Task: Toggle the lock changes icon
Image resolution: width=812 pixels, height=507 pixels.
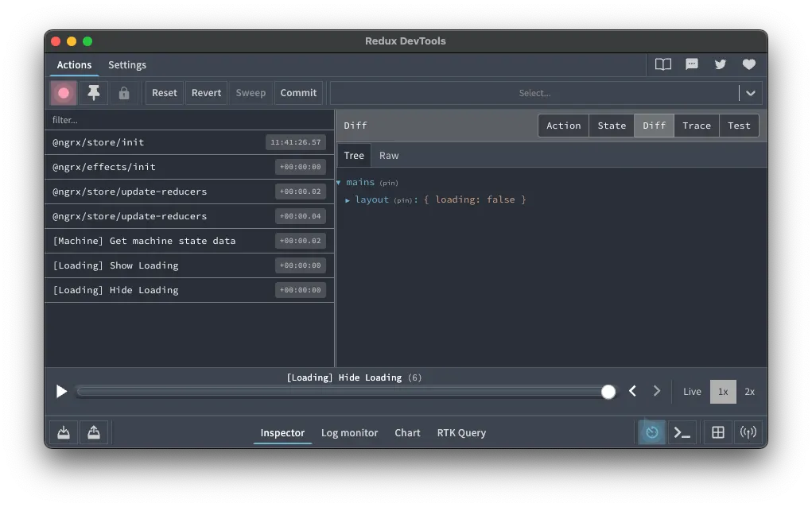Action: click(124, 93)
